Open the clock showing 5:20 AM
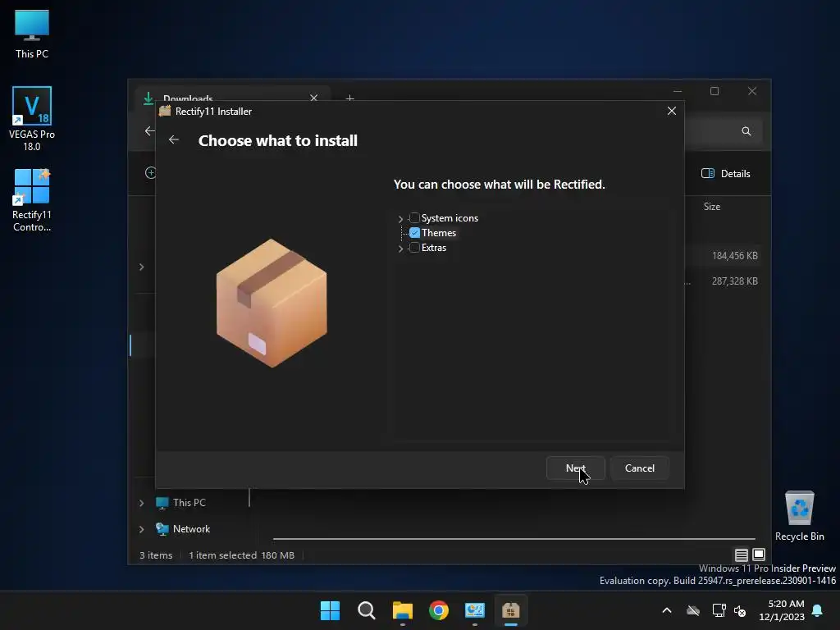 coord(782,610)
